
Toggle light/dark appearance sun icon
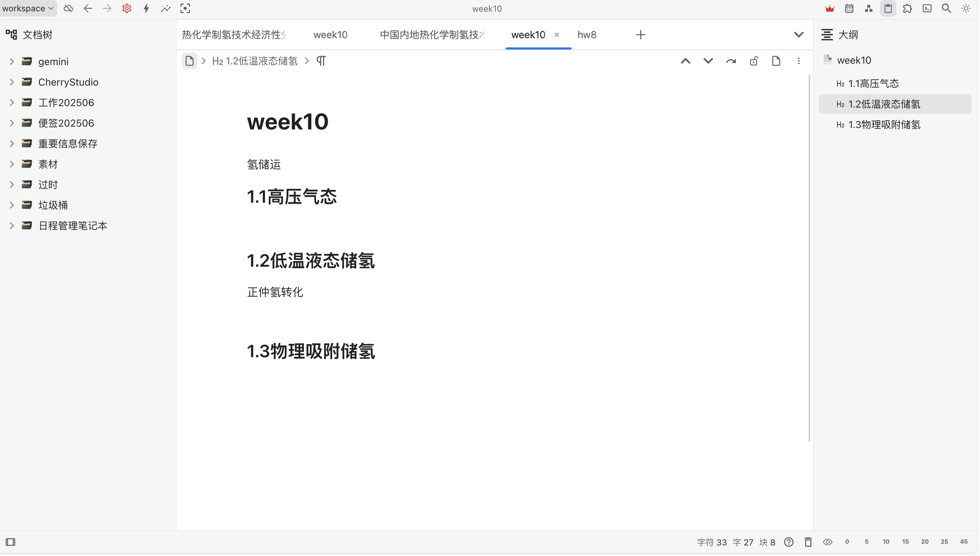coord(966,8)
